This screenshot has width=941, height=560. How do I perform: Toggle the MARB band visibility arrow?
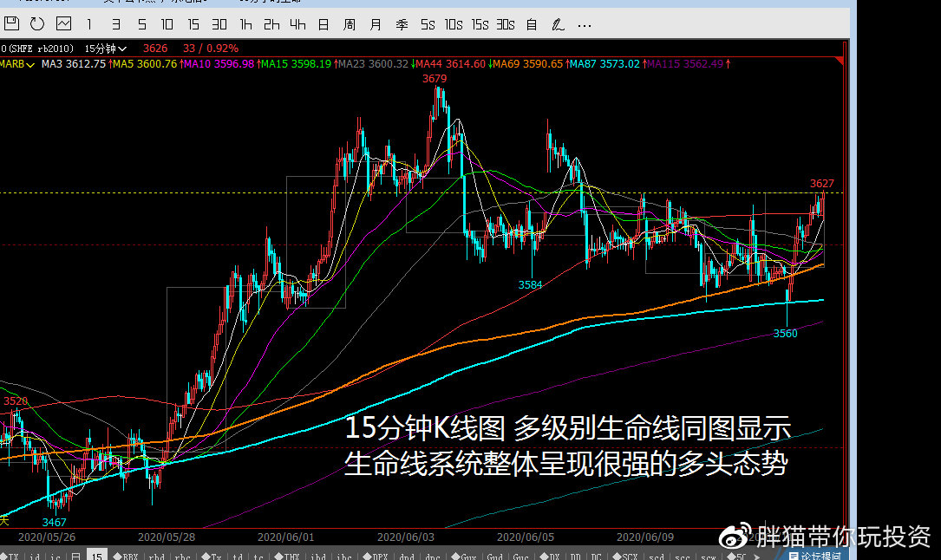[29, 63]
